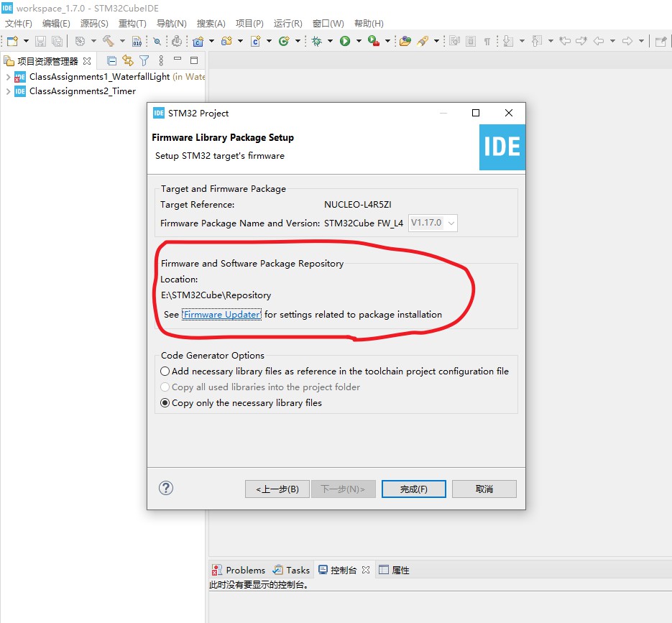
Task: Click the filter funnel icon in explorer
Action: tap(144, 61)
